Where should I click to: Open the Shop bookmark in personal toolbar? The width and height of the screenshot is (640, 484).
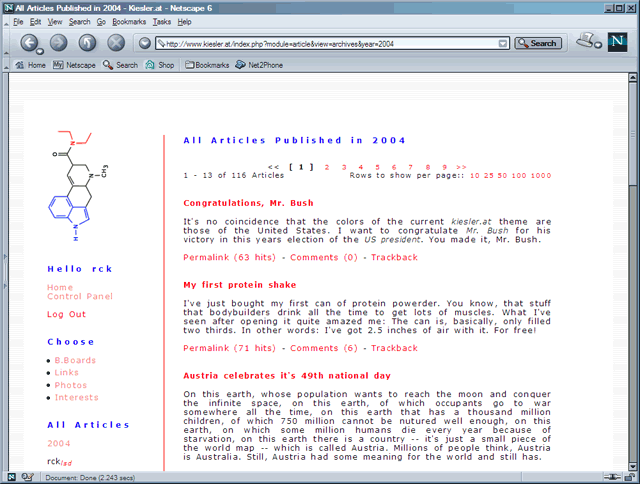coord(160,65)
